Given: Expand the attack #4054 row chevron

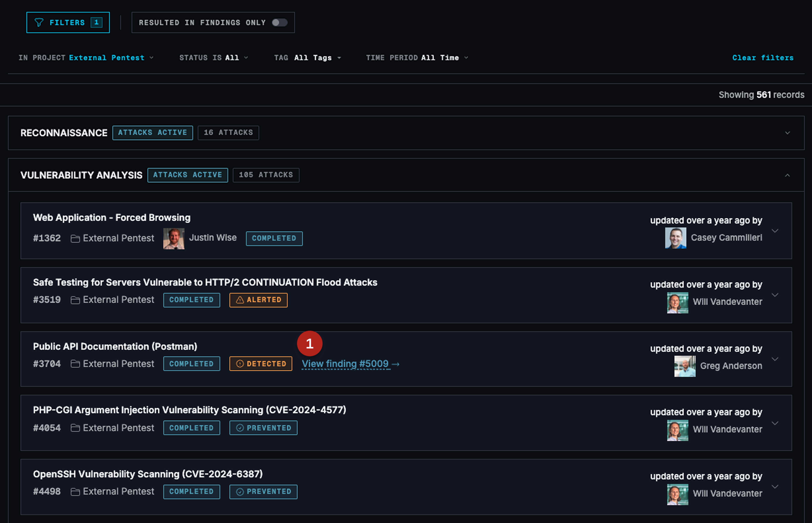Looking at the screenshot, I should [x=775, y=423].
